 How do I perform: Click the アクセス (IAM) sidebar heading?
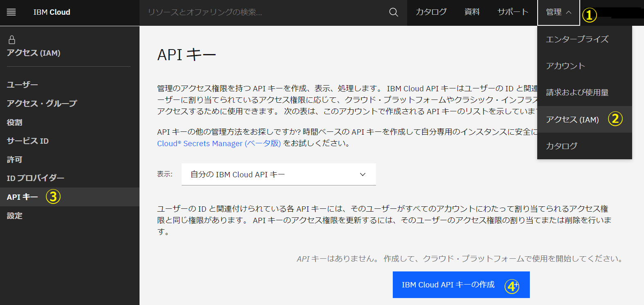[x=34, y=53]
